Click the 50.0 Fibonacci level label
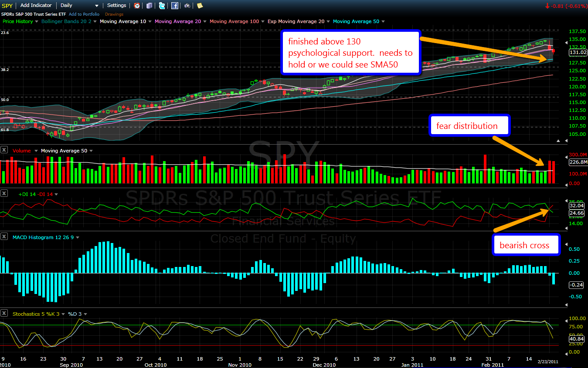Viewport: 588px width, 368px height. [5, 100]
